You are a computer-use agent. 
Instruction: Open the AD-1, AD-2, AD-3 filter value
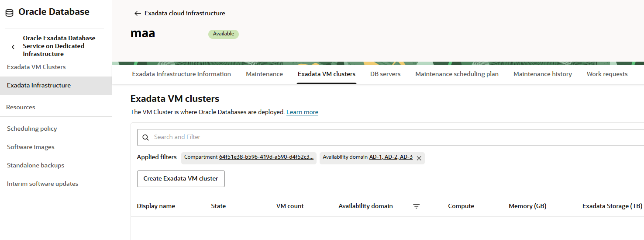tap(391, 157)
